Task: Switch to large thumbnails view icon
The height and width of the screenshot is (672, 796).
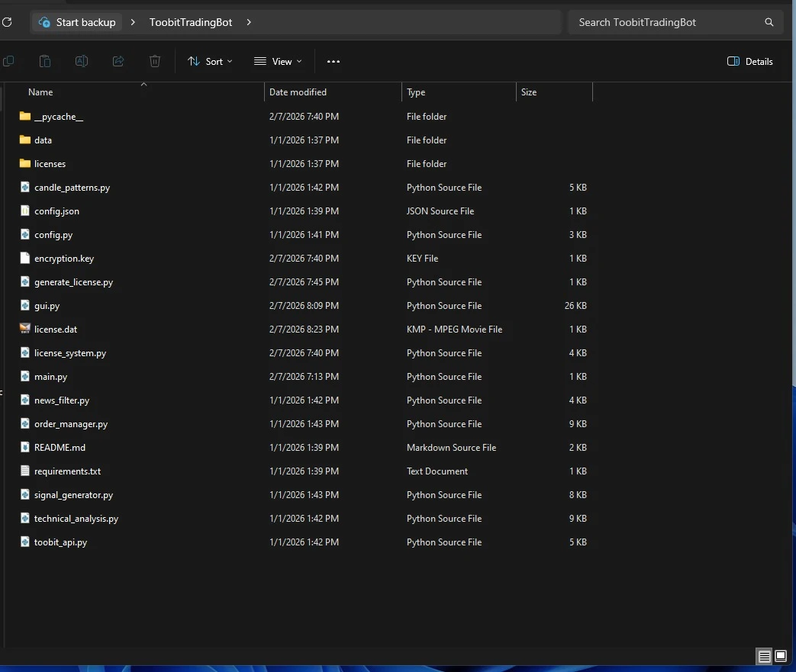Action: [x=781, y=656]
